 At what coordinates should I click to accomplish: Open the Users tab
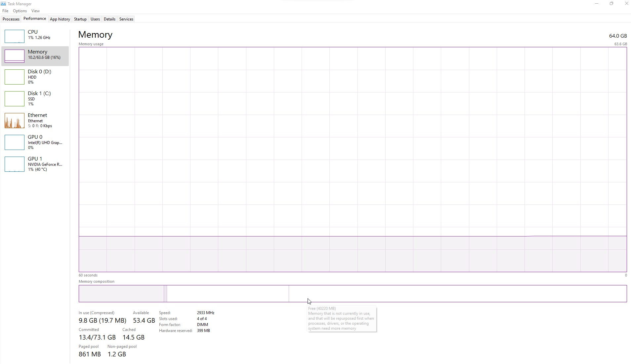pos(95,19)
